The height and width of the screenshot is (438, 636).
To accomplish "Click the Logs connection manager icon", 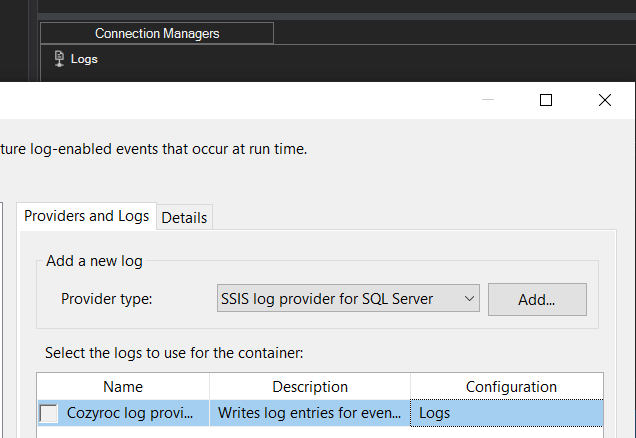I will click(x=59, y=59).
